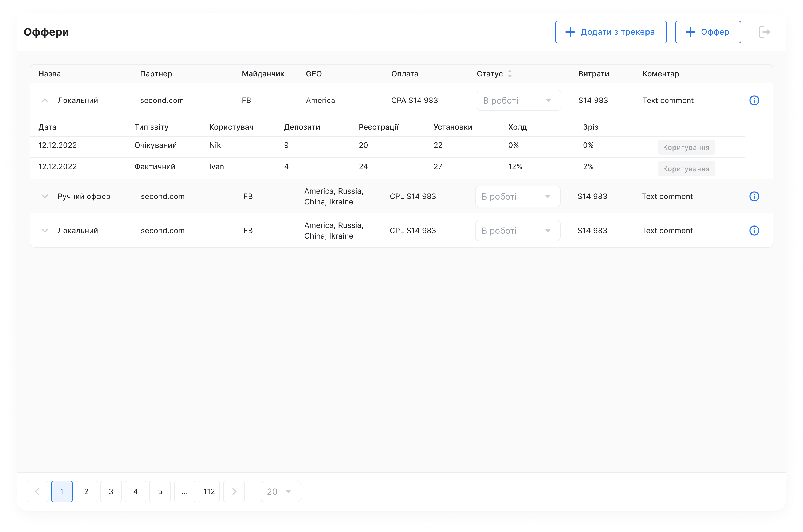Go to previous page arrow
Screen dimensions: 803x532
click(37, 491)
